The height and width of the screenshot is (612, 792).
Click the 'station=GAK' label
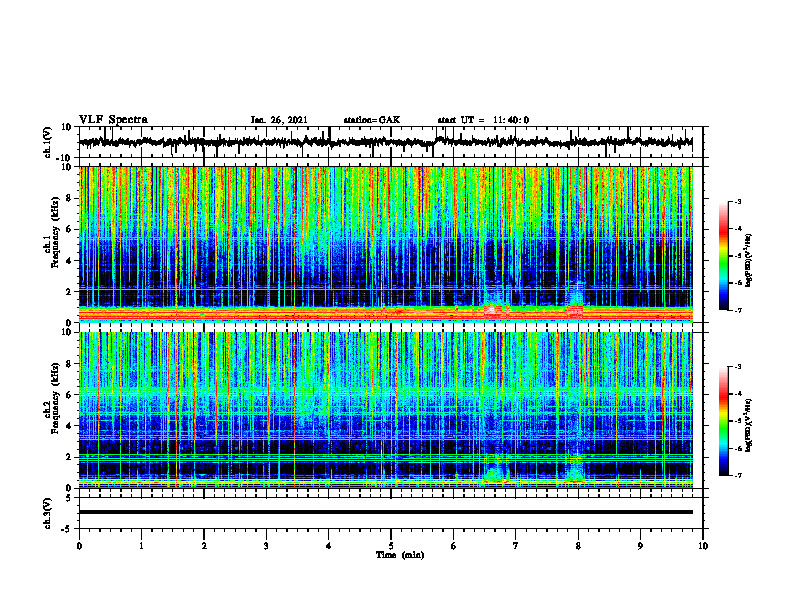(x=372, y=120)
